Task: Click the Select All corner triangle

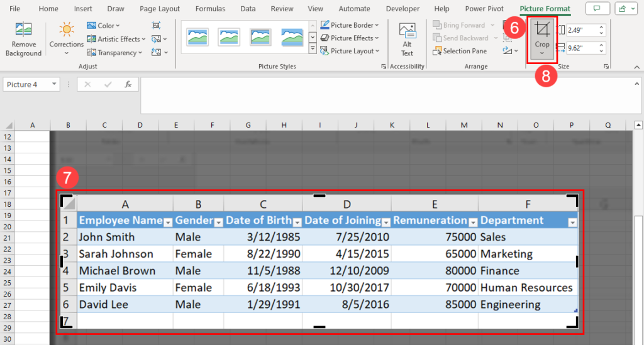Action: tap(8, 125)
